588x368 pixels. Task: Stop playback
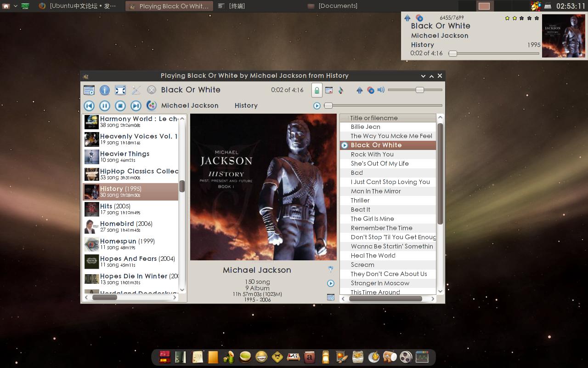point(120,106)
